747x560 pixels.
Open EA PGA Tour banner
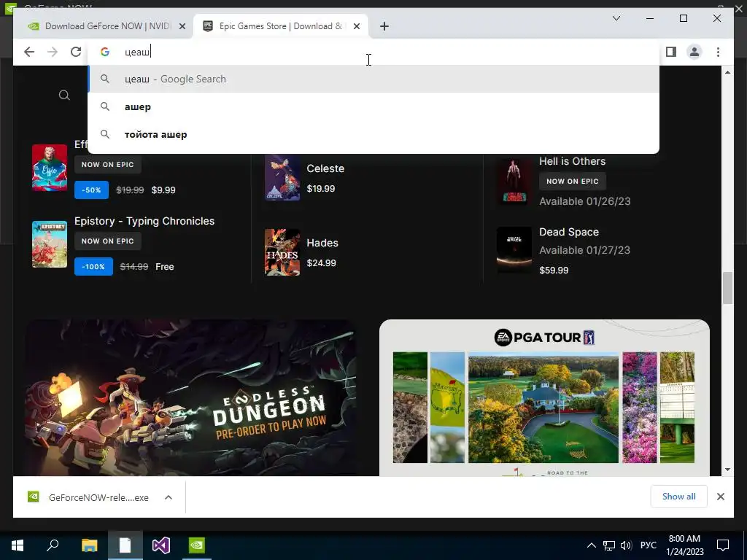pos(544,397)
